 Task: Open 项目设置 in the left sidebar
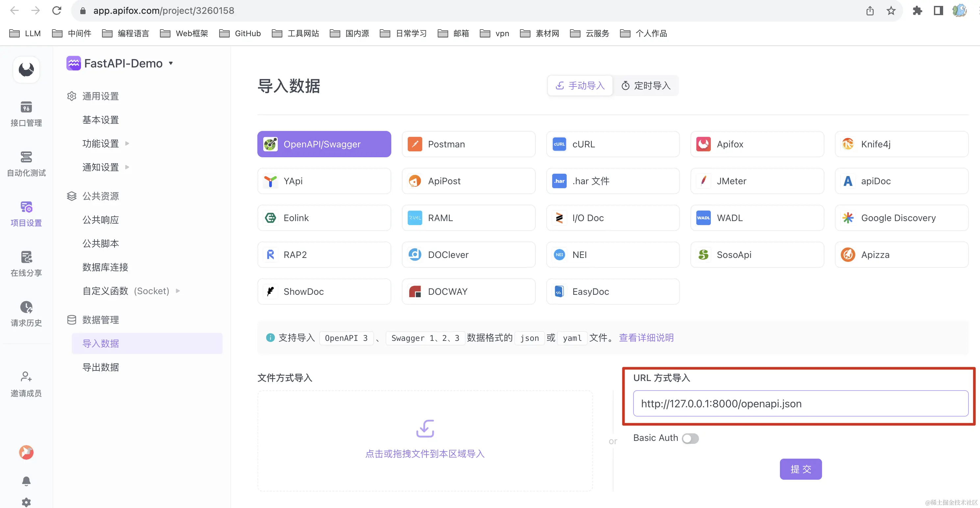click(x=26, y=214)
